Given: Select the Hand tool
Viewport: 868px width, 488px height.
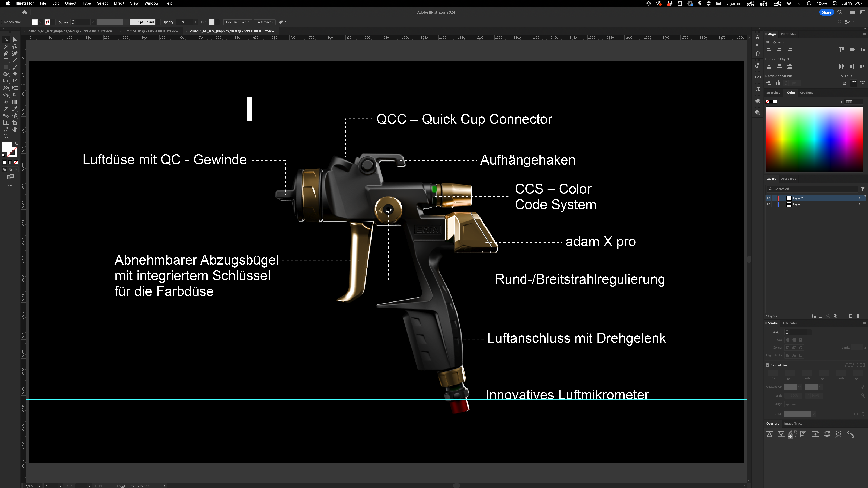Looking at the screenshot, I should pos(15,130).
